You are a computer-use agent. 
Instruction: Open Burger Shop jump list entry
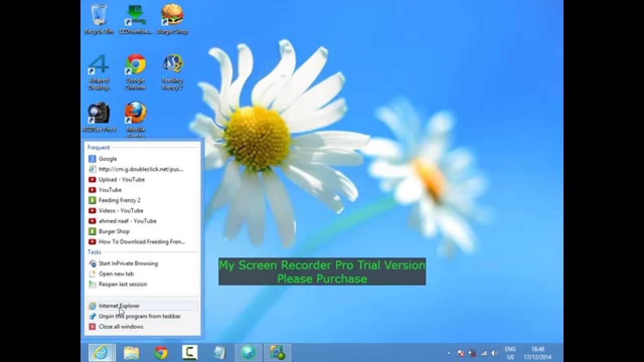pos(142,231)
